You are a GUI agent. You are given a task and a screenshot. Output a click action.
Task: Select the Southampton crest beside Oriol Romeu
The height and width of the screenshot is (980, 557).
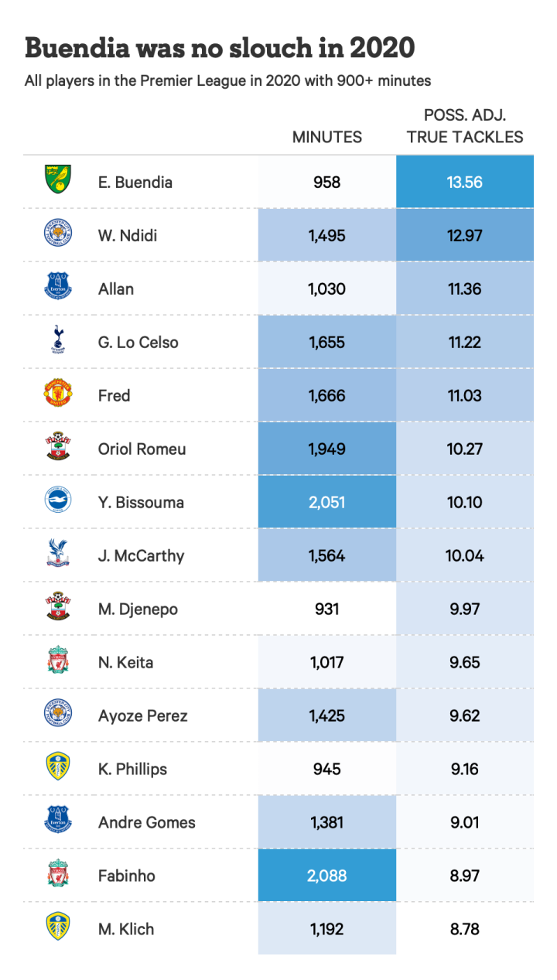tap(58, 448)
